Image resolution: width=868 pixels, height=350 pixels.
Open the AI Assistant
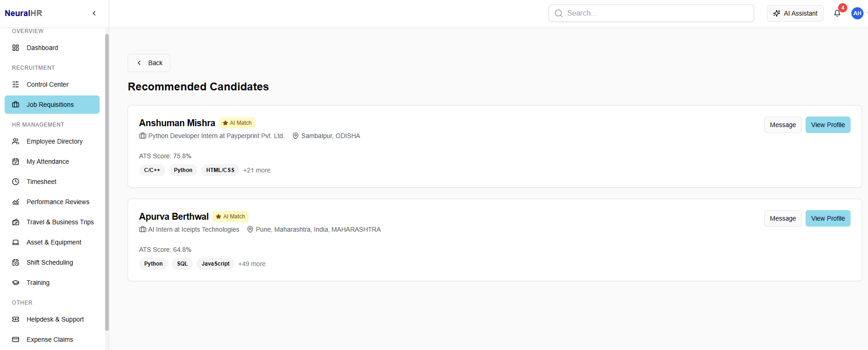[795, 13]
